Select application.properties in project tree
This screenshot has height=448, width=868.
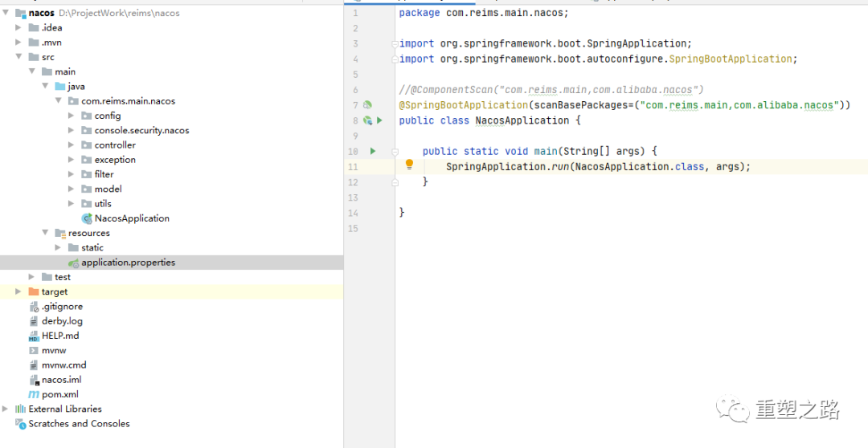point(128,263)
